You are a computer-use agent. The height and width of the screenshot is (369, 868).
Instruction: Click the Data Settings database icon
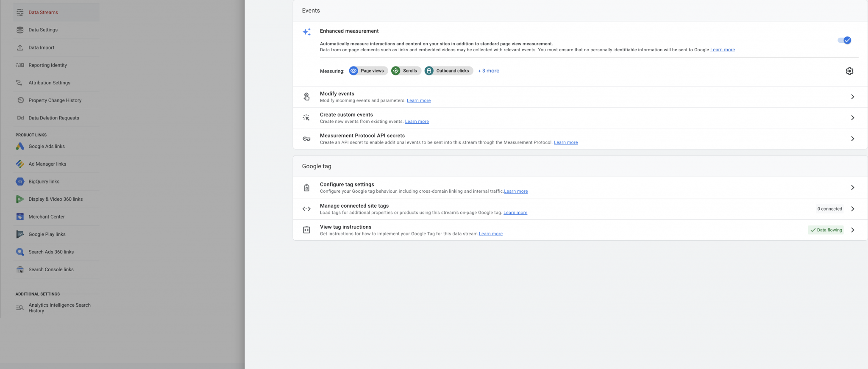coord(20,30)
